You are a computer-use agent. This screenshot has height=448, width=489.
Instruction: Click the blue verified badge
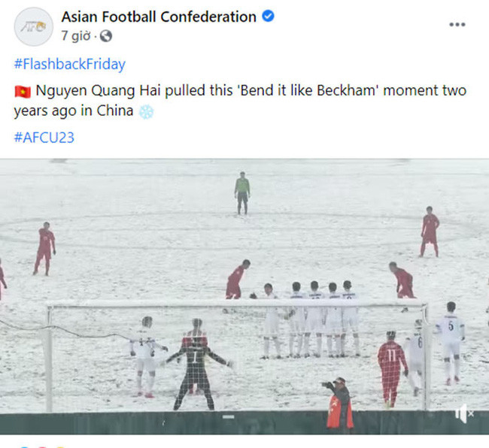coord(269,16)
